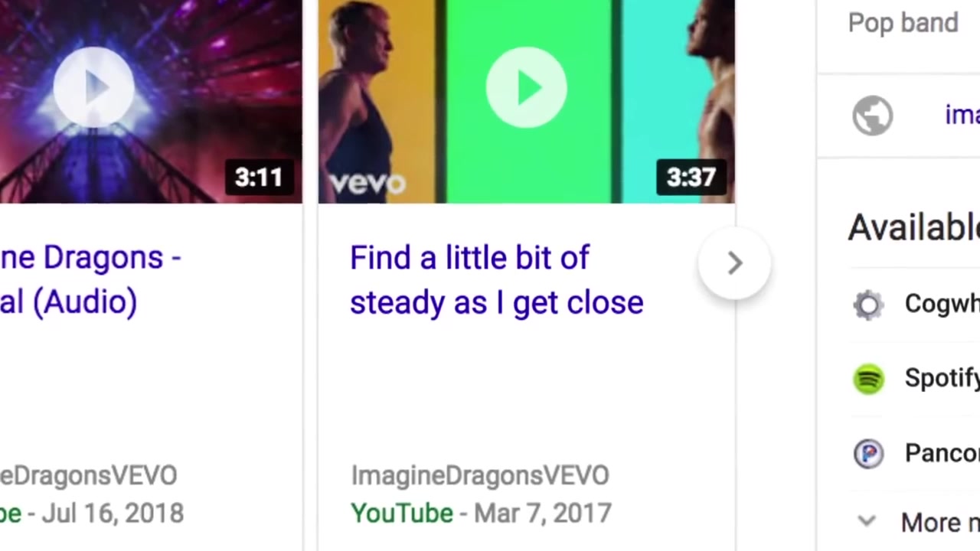Click the 3:11 duration badge
The image size is (980, 551).
[259, 178]
